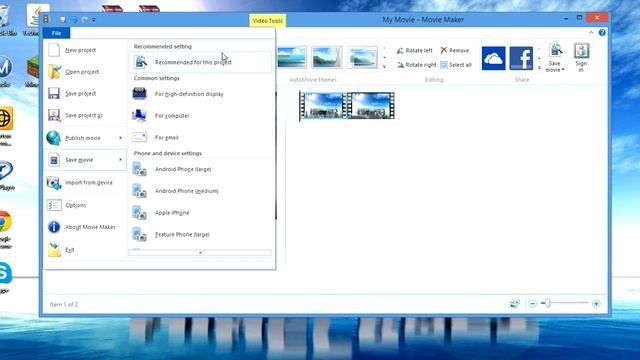Image resolution: width=640 pixels, height=360 pixels.
Task: Click the Redo icon in title bar
Action: click(x=84, y=20)
